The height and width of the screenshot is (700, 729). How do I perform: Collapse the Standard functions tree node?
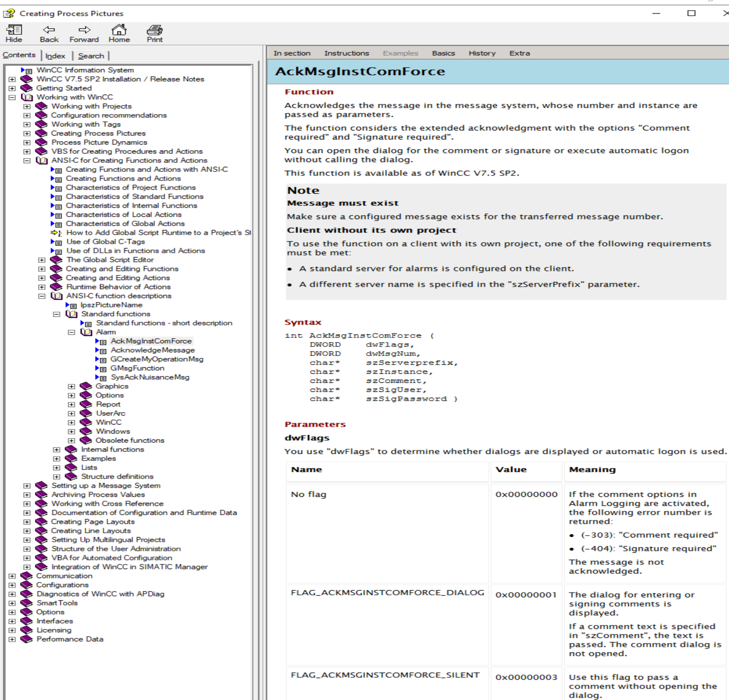pos(57,314)
